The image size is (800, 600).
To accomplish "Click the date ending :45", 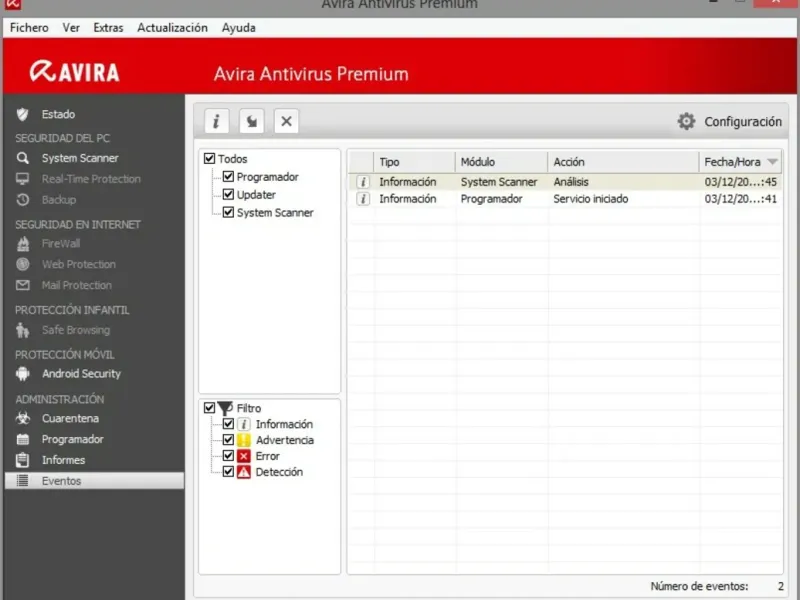I will [x=740, y=182].
